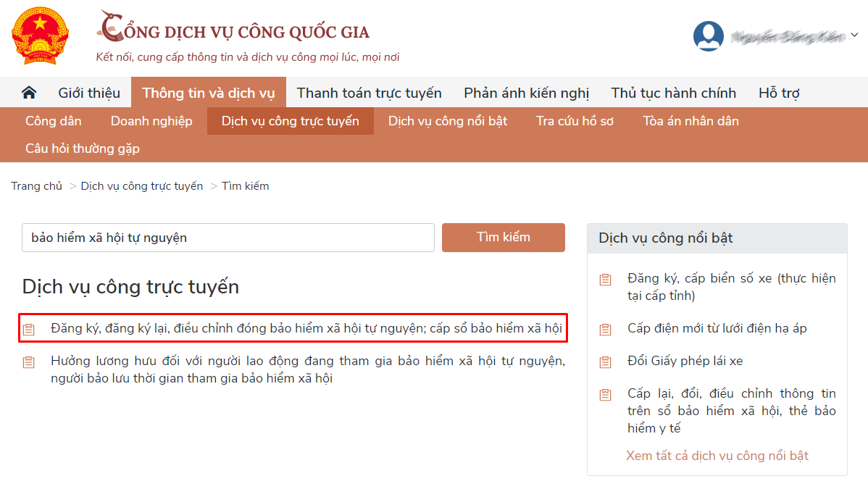Click icon beside low-voltage electricity service
This screenshot has width=868, height=489.
point(606,330)
